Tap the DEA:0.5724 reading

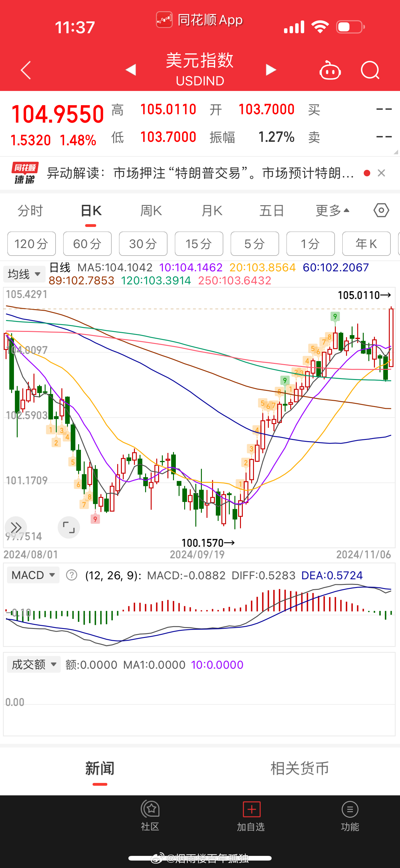[x=332, y=575]
